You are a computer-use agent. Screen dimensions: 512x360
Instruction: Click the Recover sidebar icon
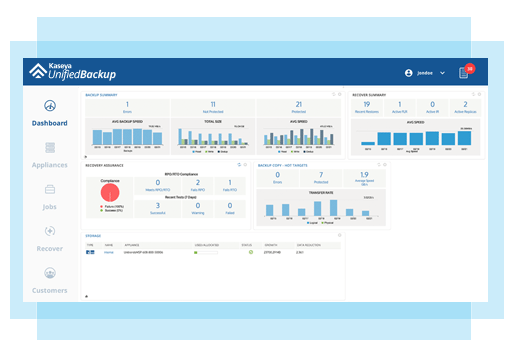(x=50, y=231)
